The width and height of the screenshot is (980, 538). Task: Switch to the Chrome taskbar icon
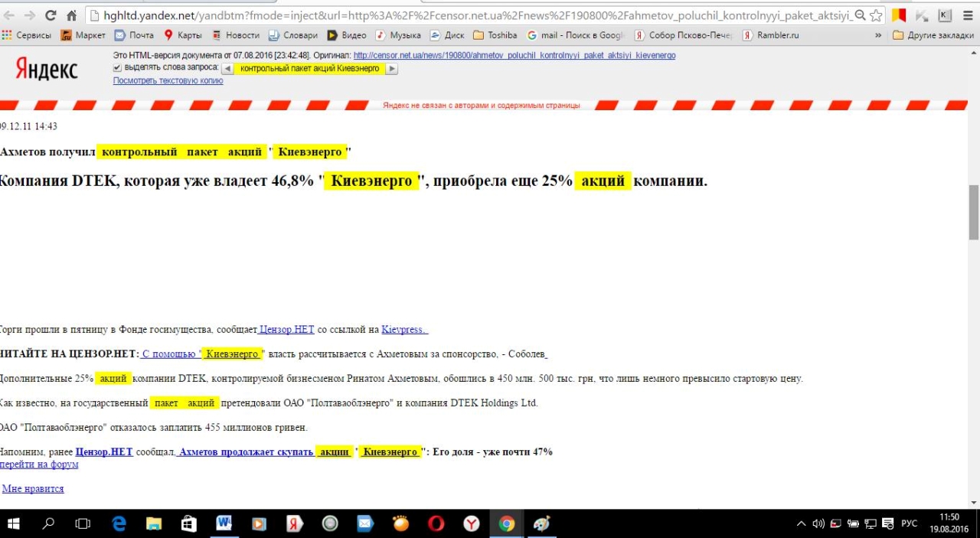(507, 523)
